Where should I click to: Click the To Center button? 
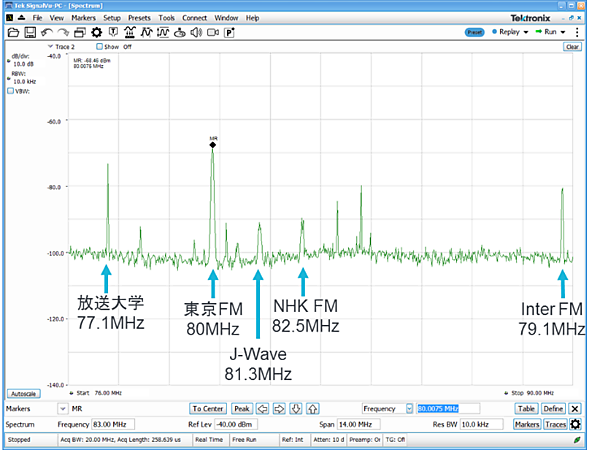(x=207, y=409)
